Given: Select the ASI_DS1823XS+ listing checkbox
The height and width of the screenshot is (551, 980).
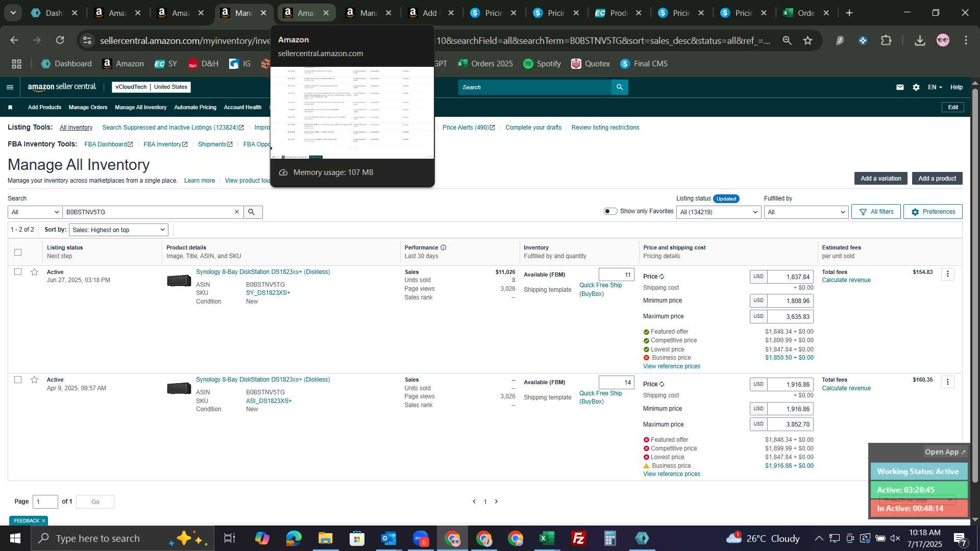Looking at the screenshot, I should 18,380.
